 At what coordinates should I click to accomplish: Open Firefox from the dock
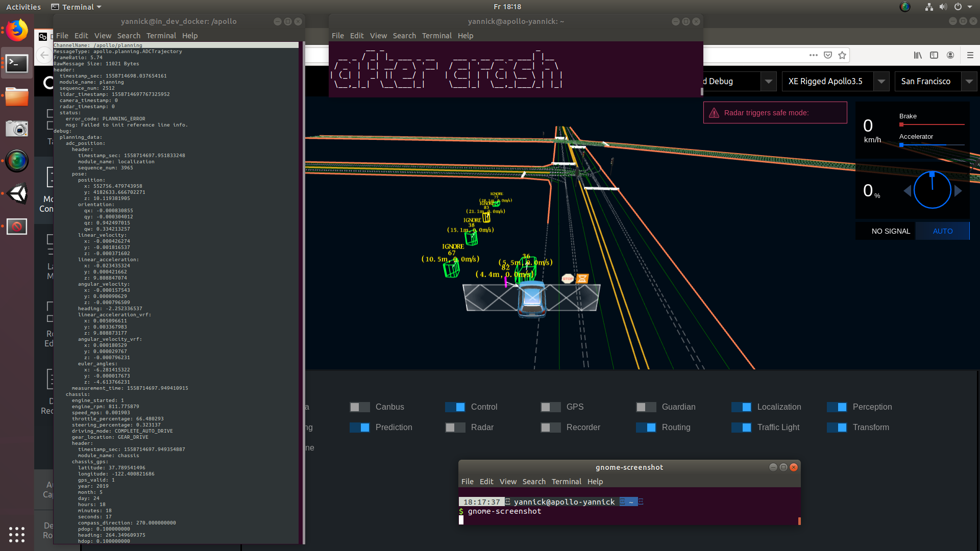(x=17, y=31)
